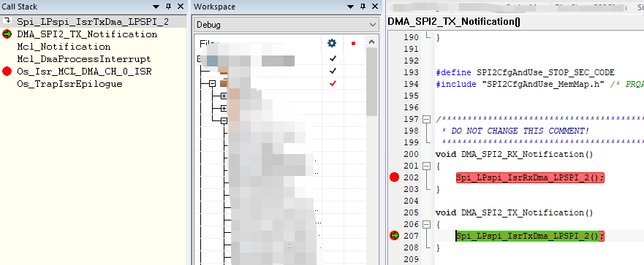Image resolution: width=644 pixels, height=265 pixels.
Task: Collapse the top-level minus node in Workspace tree
Action: tap(212, 84)
